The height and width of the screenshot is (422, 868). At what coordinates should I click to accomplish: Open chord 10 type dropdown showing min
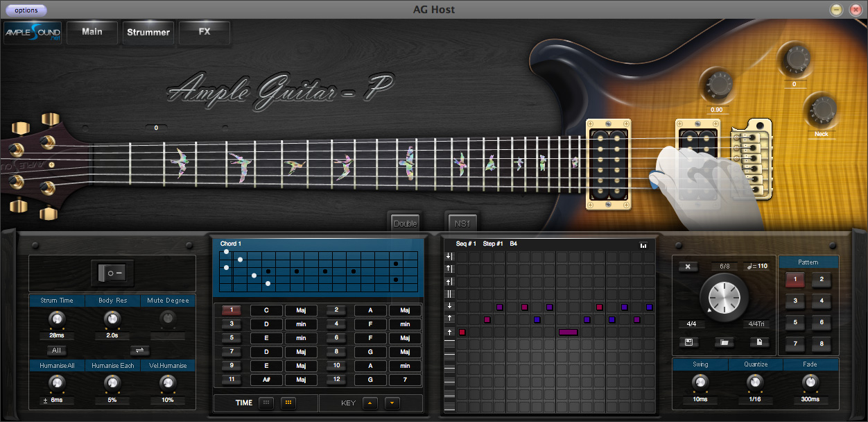coord(405,366)
